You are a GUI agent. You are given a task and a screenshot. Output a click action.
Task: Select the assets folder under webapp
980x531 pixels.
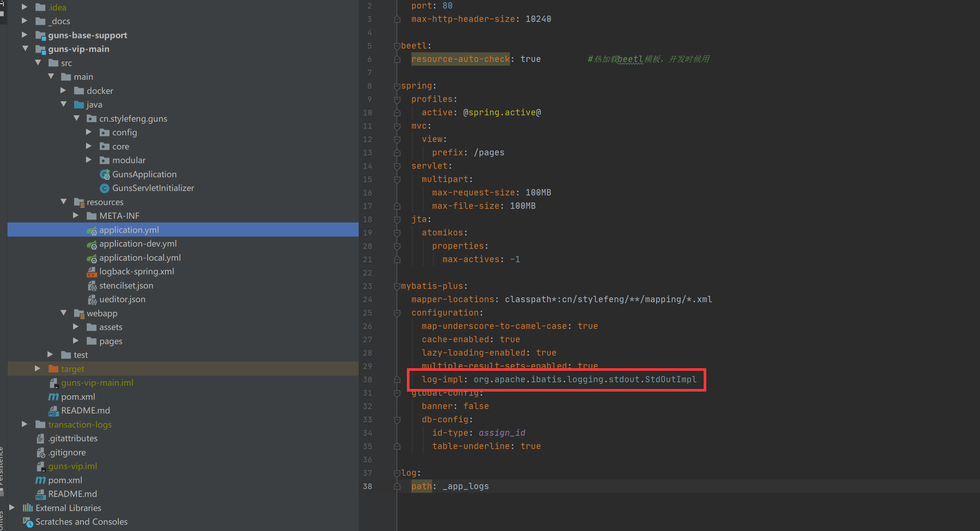(111, 327)
